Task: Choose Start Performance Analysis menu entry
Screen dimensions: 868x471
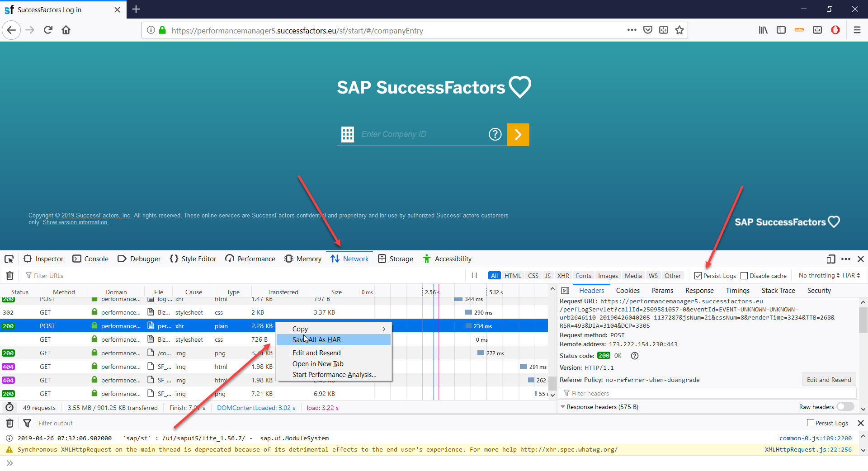Action: [334, 375]
